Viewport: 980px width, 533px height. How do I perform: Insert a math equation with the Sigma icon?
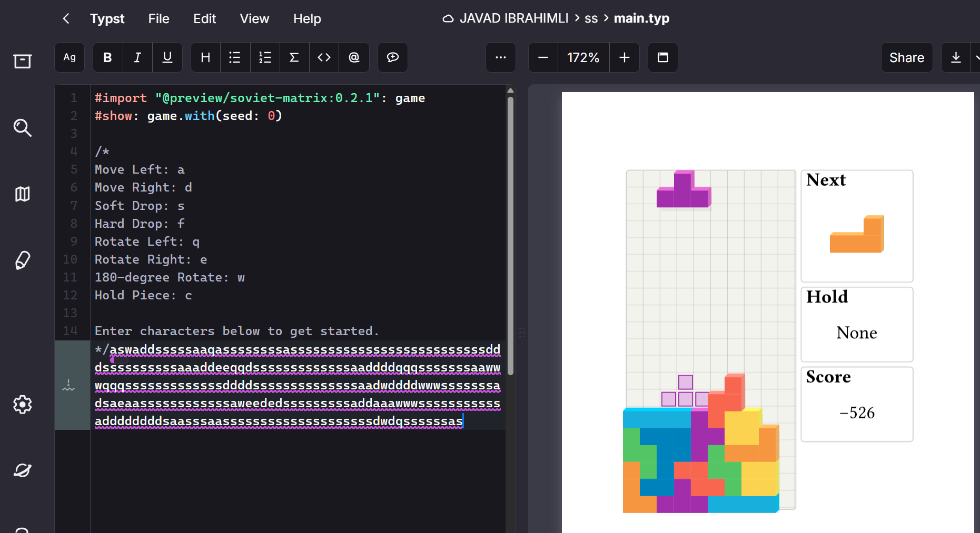click(x=294, y=57)
